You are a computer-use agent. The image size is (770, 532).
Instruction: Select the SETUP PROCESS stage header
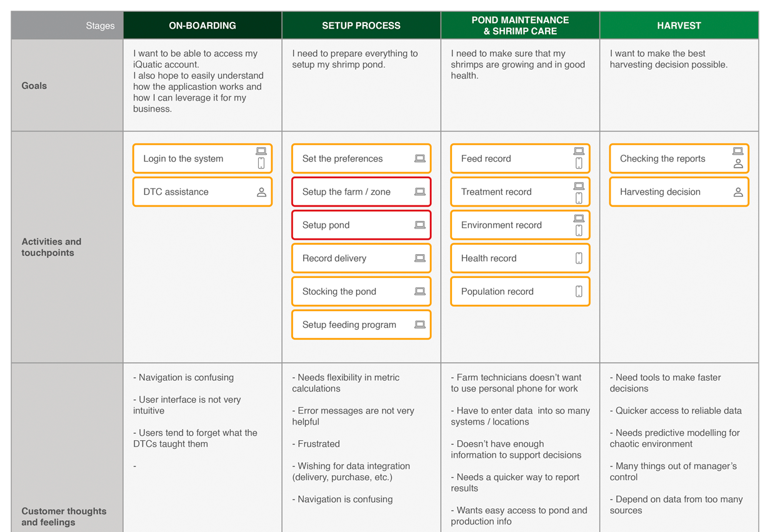pyautogui.click(x=361, y=26)
